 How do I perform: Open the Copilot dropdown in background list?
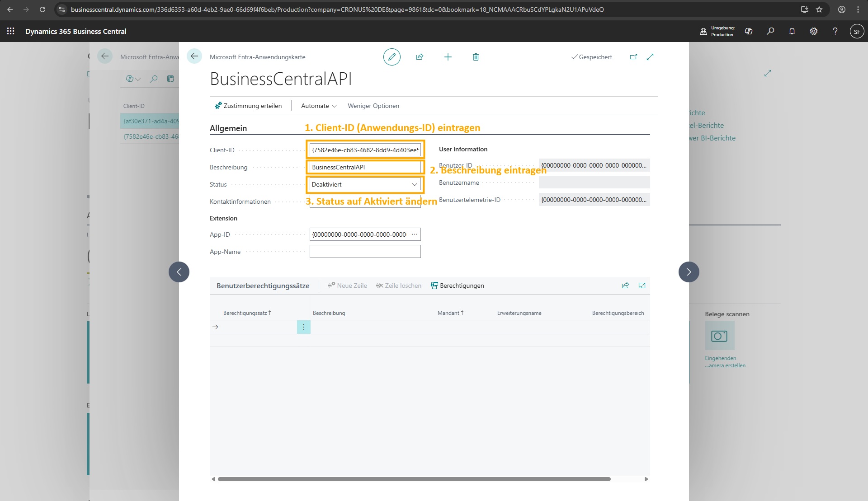(x=133, y=79)
